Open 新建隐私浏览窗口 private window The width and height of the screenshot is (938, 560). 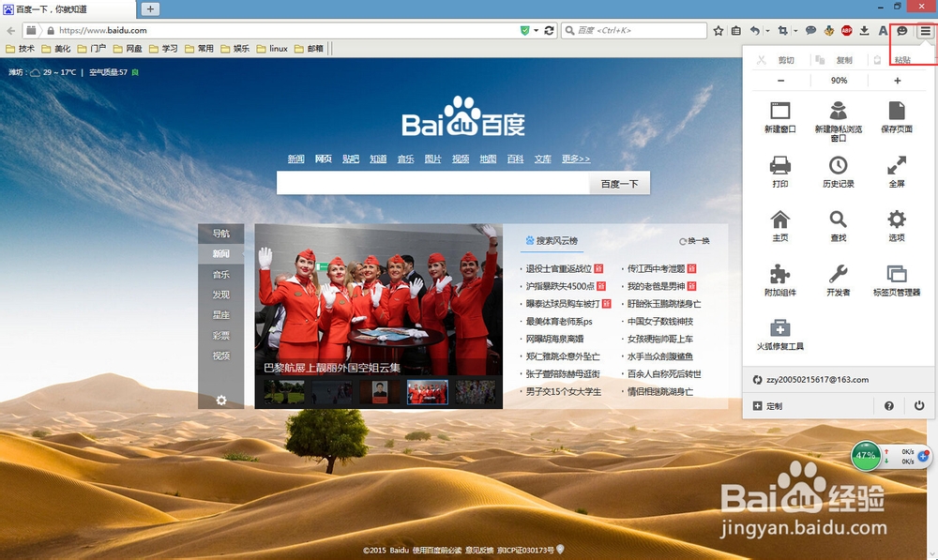click(838, 121)
